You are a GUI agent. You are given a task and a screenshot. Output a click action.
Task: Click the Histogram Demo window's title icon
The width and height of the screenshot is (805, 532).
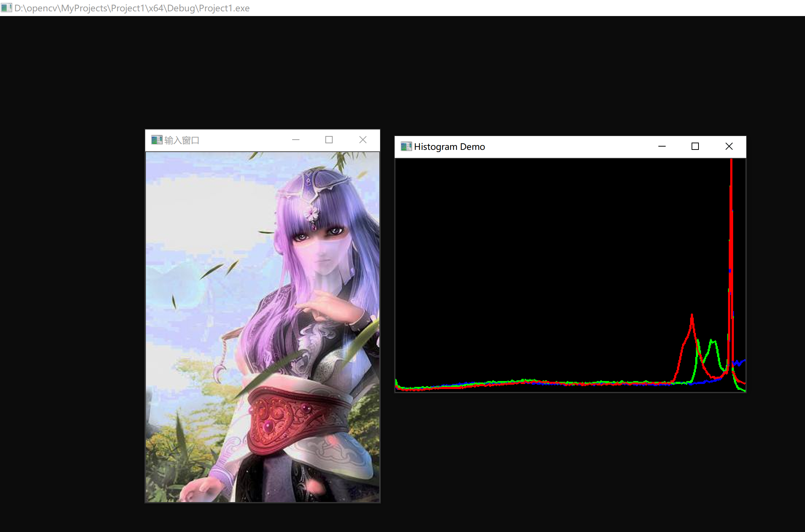tap(406, 147)
